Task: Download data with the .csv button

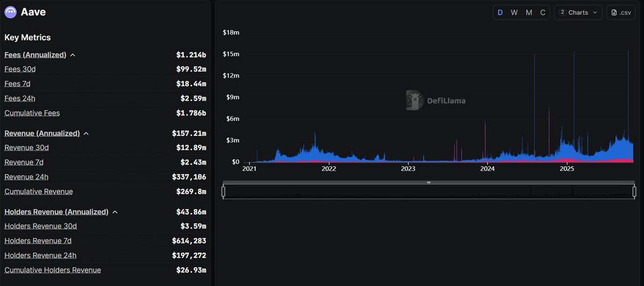Action: coord(621,12)
